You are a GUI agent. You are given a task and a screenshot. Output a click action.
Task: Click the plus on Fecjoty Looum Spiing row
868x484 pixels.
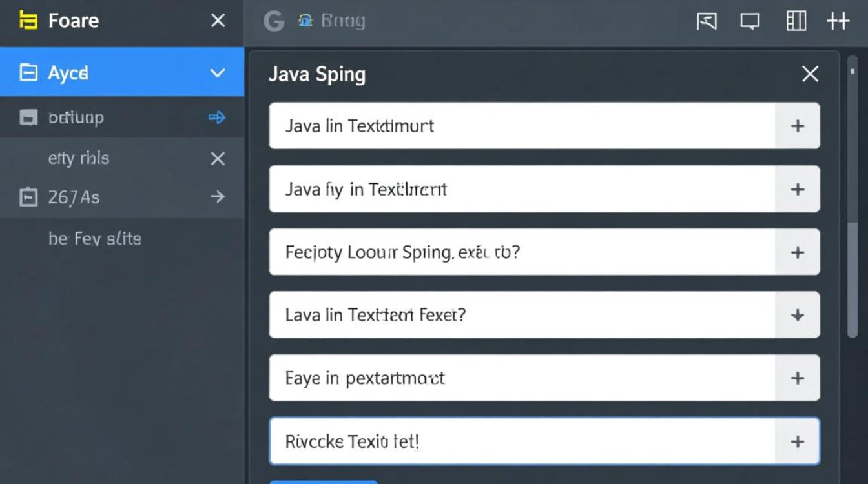point(798,252)
